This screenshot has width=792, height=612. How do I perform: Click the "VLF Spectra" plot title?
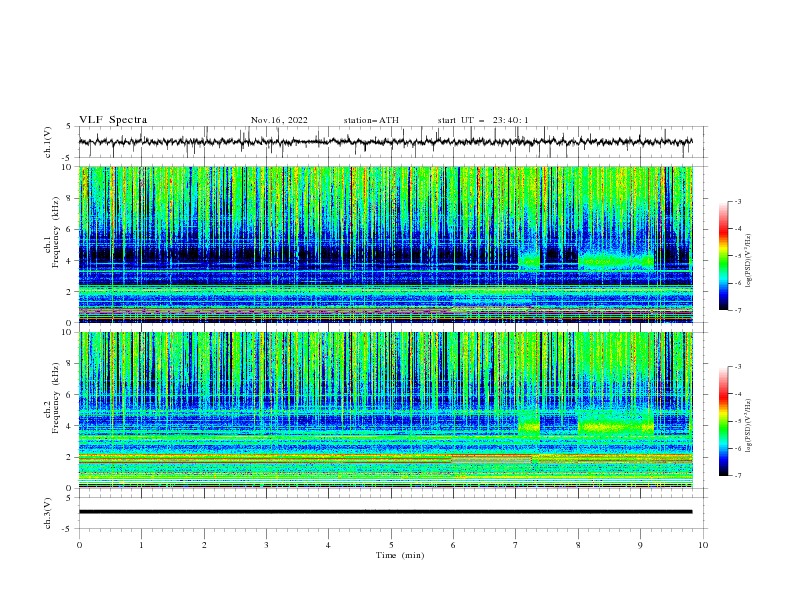point(113,120)
